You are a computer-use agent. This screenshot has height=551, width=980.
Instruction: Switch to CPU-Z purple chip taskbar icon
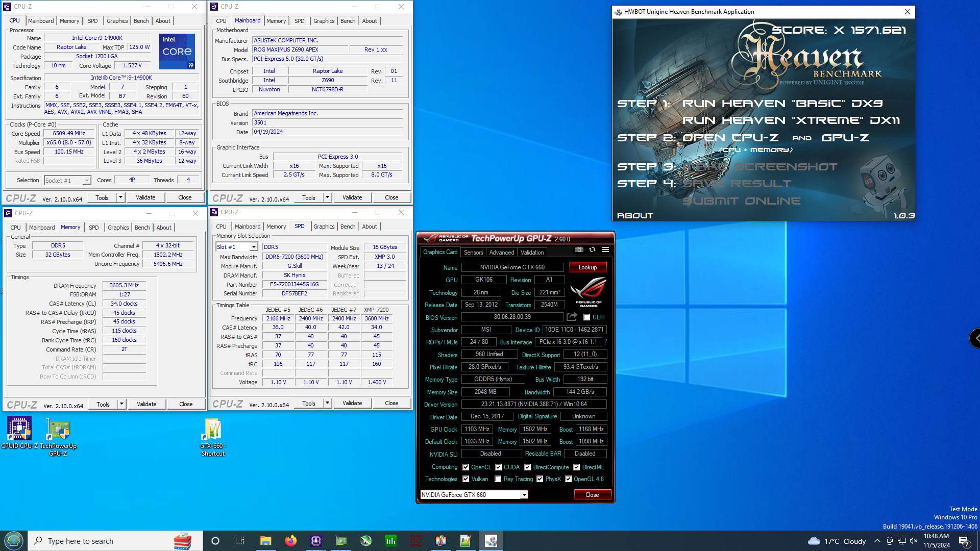pos(316,541)
